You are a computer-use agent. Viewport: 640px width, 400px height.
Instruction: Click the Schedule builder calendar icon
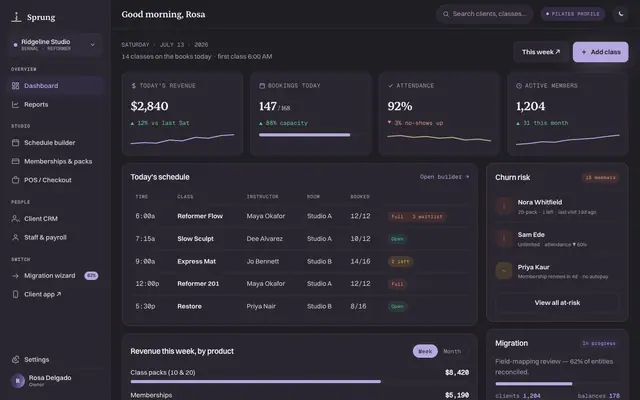[x=16, y=142]
